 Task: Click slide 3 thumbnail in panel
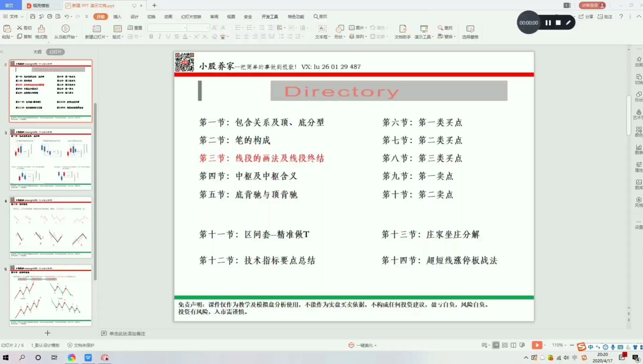pos(50,159)
